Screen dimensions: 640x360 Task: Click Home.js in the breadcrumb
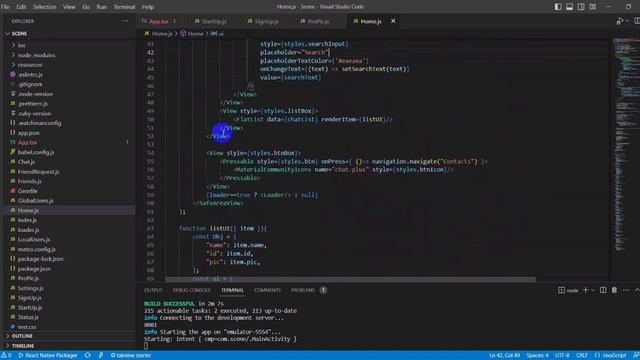pos(162,33)
